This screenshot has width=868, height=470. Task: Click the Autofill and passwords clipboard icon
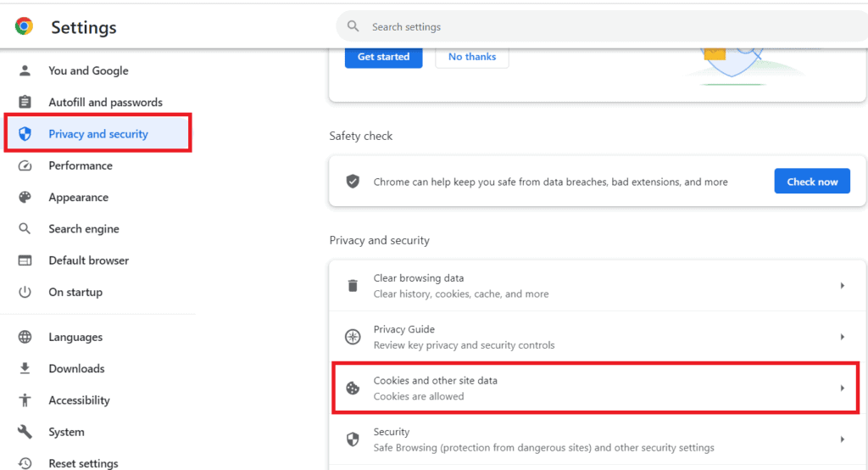click(x=25, y=103)
